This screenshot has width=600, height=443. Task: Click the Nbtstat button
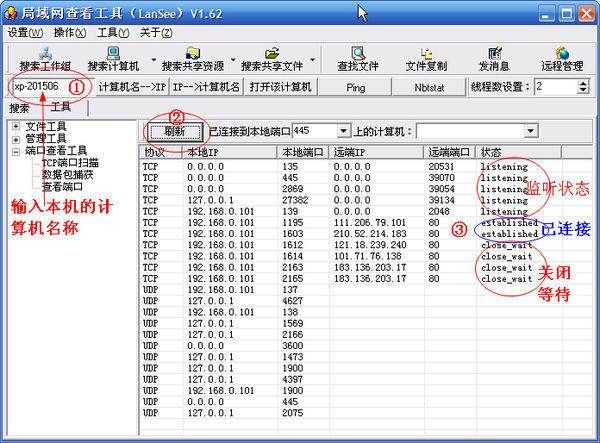429,87
